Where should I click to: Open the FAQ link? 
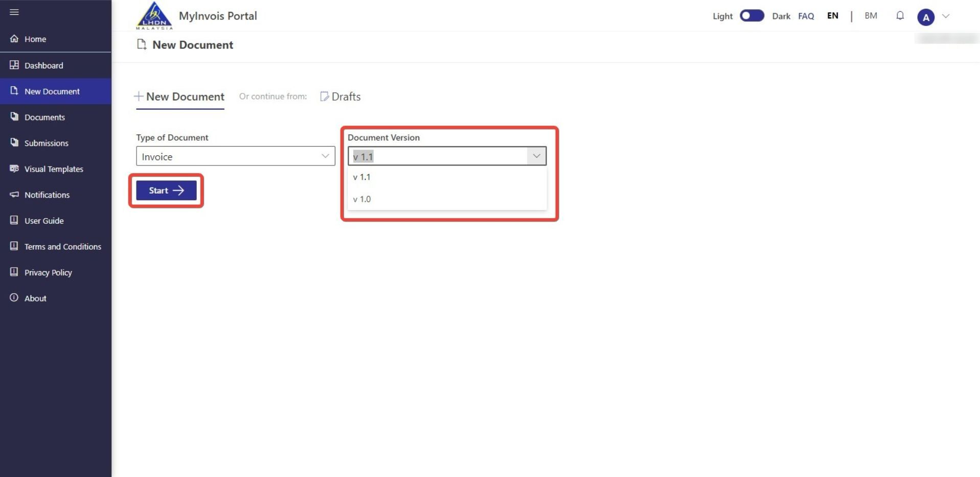(x=806, y=16)
